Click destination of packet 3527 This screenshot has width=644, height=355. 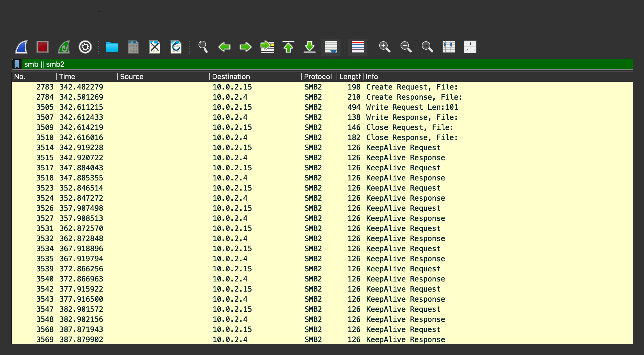230,218
